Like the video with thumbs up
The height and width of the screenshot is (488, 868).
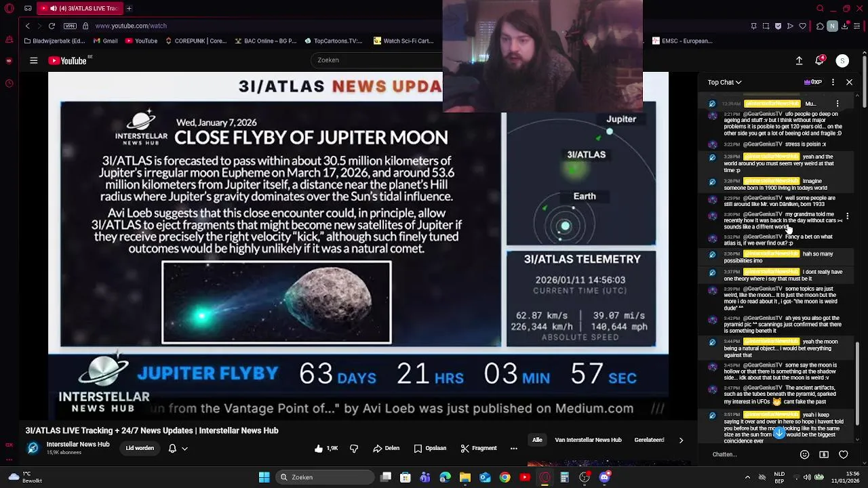click(x=326, y=448)
